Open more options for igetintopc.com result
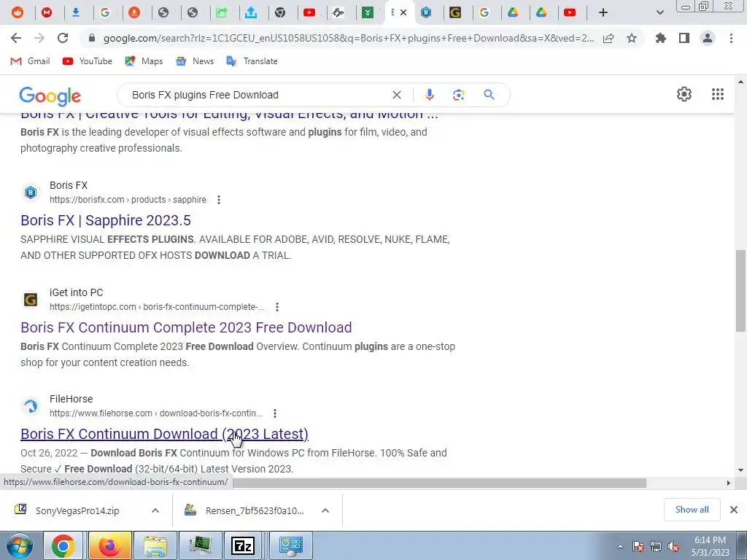 pyautogui.click(x=276, y=307)
